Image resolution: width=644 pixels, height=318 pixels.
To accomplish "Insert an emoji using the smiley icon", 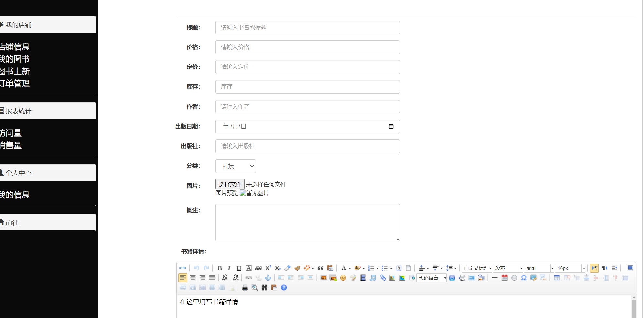I will (x=343, y=278).
